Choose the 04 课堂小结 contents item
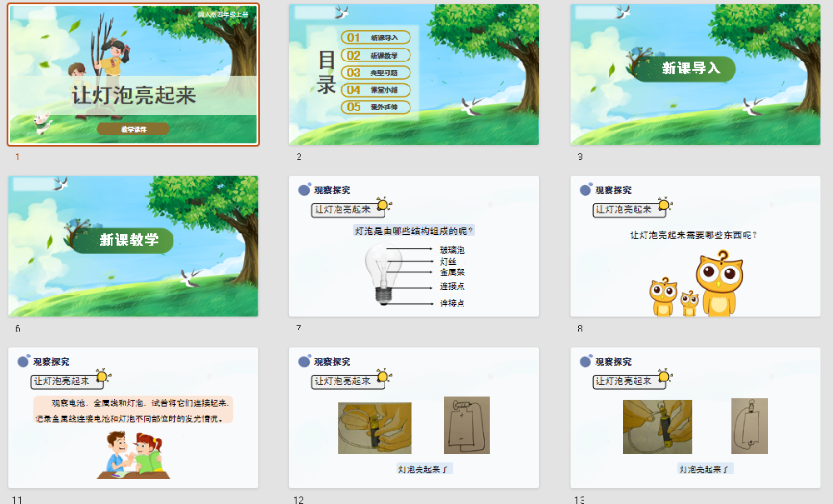 coord(374,90)
